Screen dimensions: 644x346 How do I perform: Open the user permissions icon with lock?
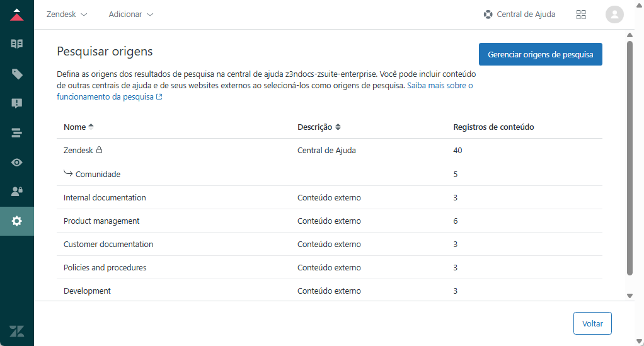(17, 192)
